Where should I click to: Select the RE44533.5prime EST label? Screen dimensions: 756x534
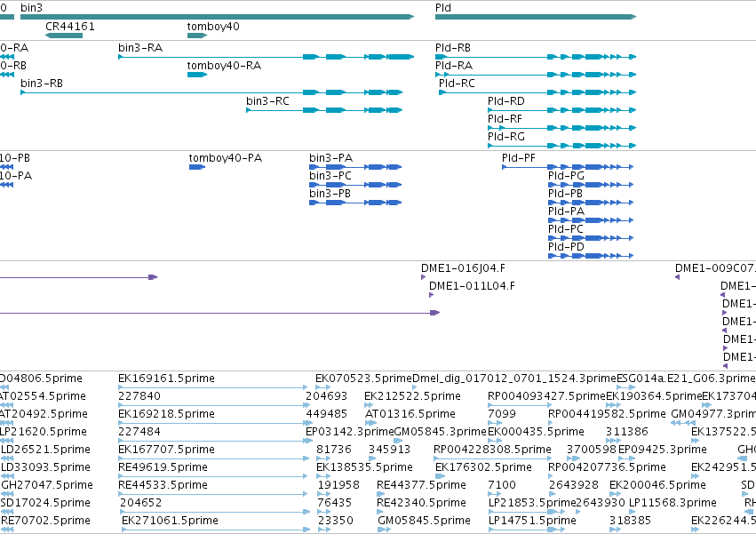tap(163, 486)
